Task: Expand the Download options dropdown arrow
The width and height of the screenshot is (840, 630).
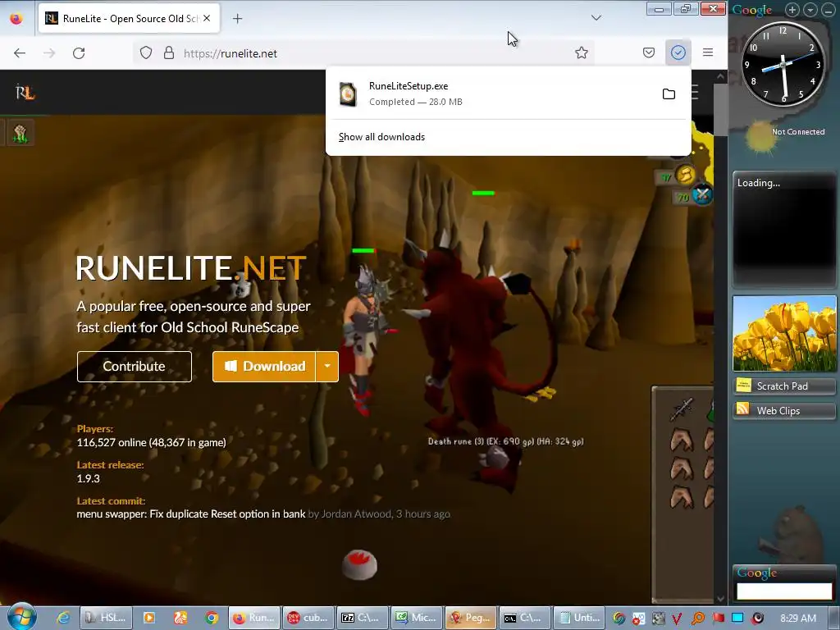Action: pyautogui.click(x=327, y=367)
